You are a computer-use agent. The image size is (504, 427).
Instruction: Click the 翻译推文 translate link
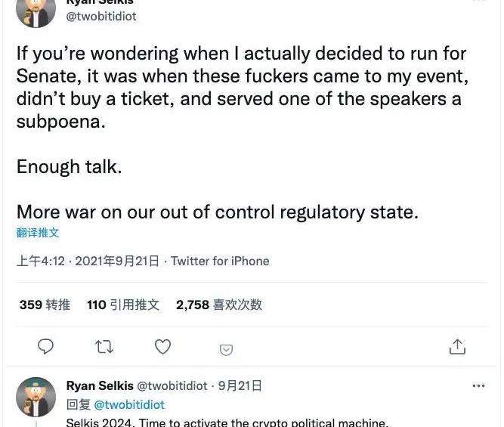[x=38, y=233]
